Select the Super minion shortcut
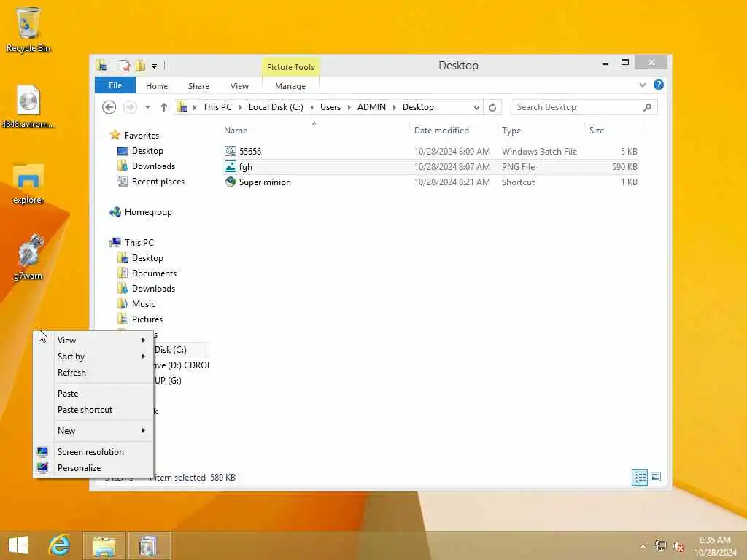This screenshot has height=560, width=747. click(430, 182)
